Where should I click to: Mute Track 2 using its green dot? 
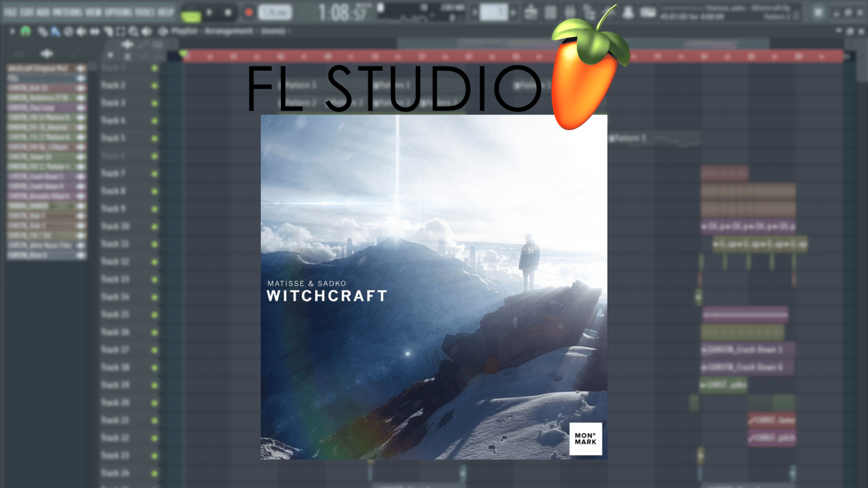155,86
